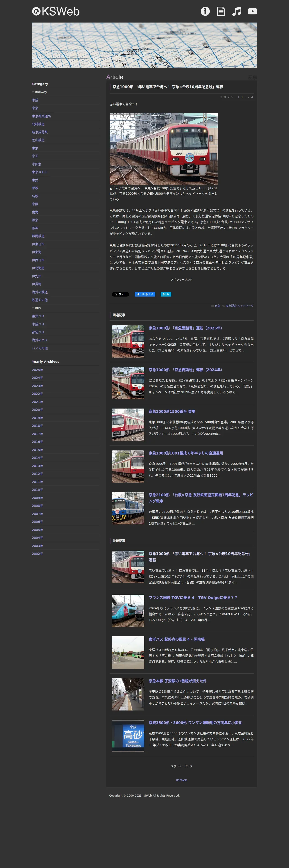The height and width of the screenshot is (868, 289).
Task: Click the 京急 tag below the article
Action: [217, 306]
